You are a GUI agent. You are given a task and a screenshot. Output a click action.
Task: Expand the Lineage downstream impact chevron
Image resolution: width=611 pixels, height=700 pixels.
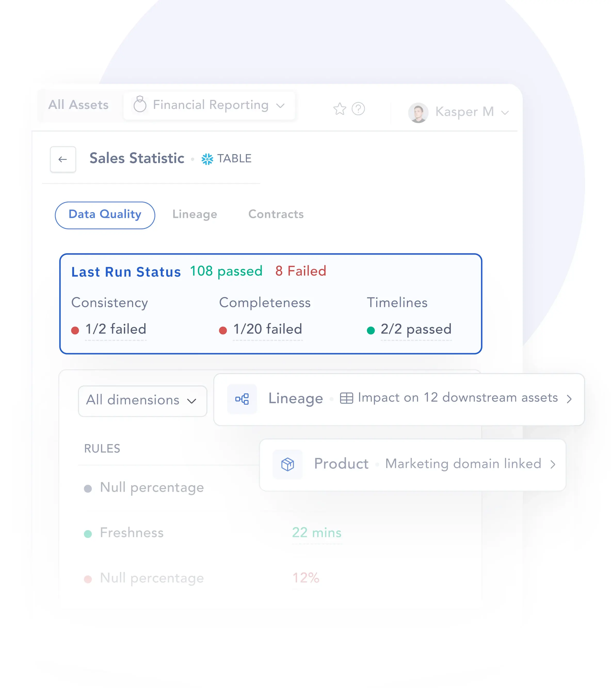coord(569,399)
